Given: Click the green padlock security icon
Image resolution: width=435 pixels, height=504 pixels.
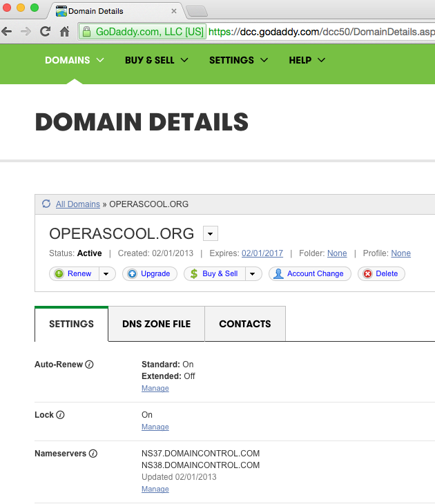Looking at the screenshot, I should [x=86, y=32].
